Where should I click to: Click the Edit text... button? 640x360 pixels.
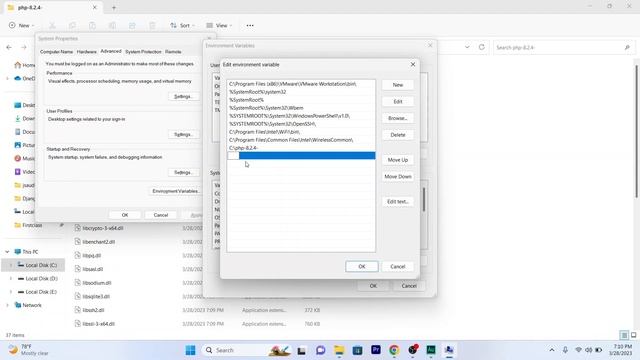pyautogui.click(x=398, y=202)
